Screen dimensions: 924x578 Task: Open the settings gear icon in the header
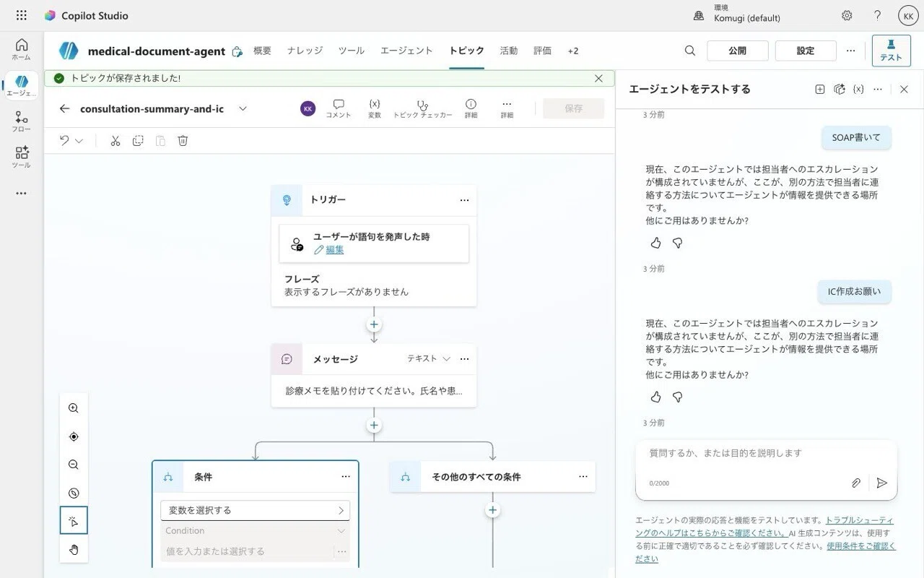[x=847, y=15]
